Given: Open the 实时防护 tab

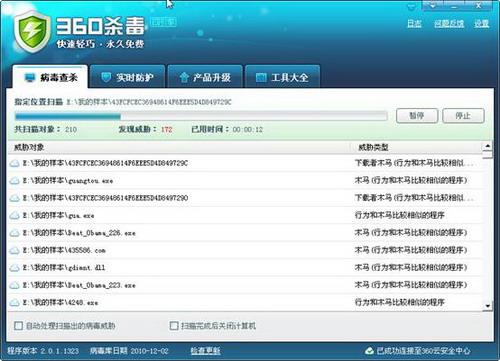Looking at the screenshot, I should [127, 77].
